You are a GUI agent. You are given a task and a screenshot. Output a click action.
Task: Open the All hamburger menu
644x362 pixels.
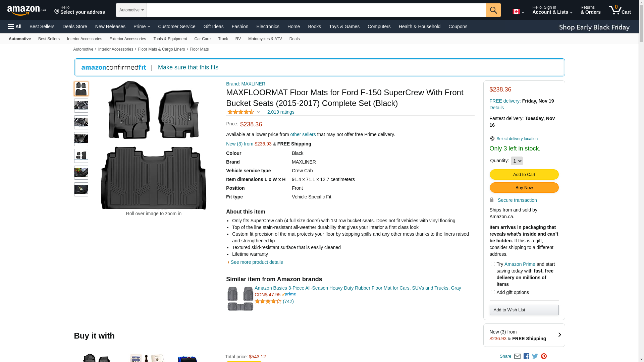pos(15,26)
